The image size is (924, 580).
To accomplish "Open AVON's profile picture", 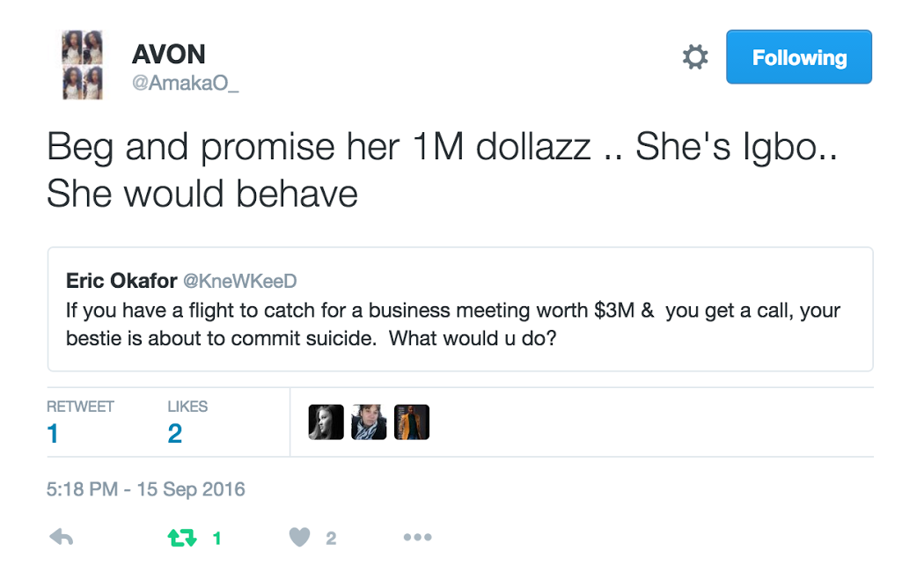I will coord(81,65).
